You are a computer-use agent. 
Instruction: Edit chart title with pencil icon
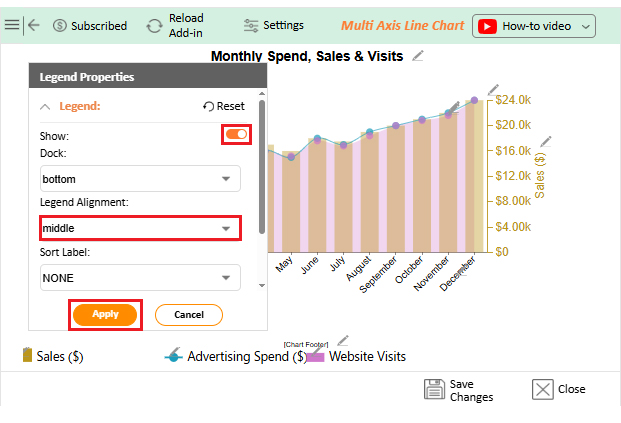(417, 56)
